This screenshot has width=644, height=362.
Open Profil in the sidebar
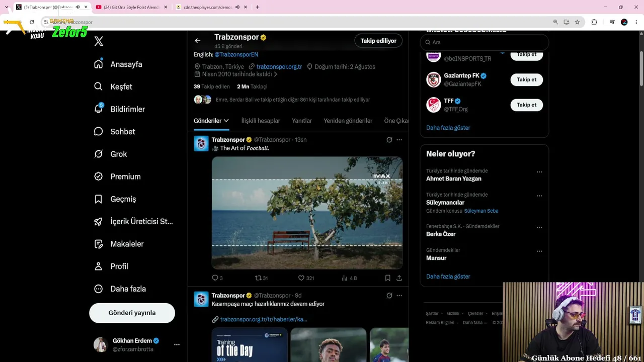(112, 266)
